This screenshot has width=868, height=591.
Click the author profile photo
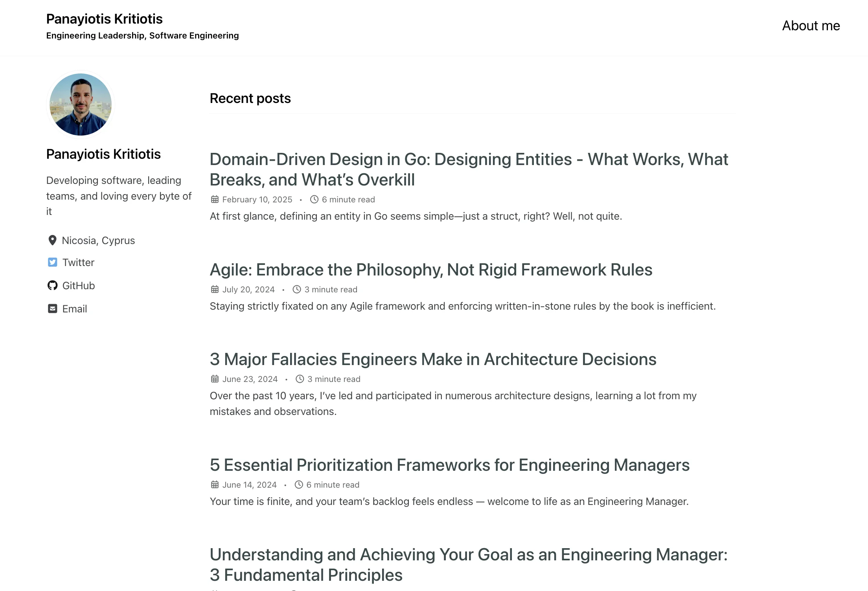tap(81, 105)
